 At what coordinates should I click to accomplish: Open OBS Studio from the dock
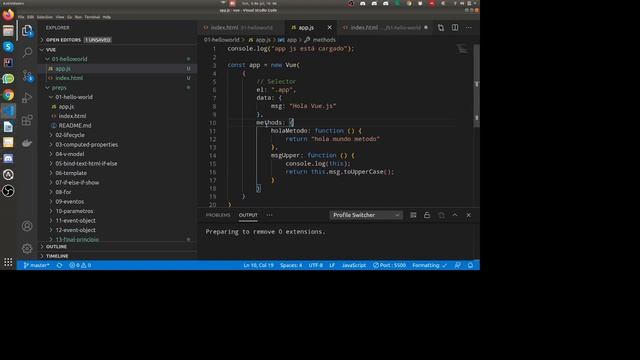pos(8,191)
